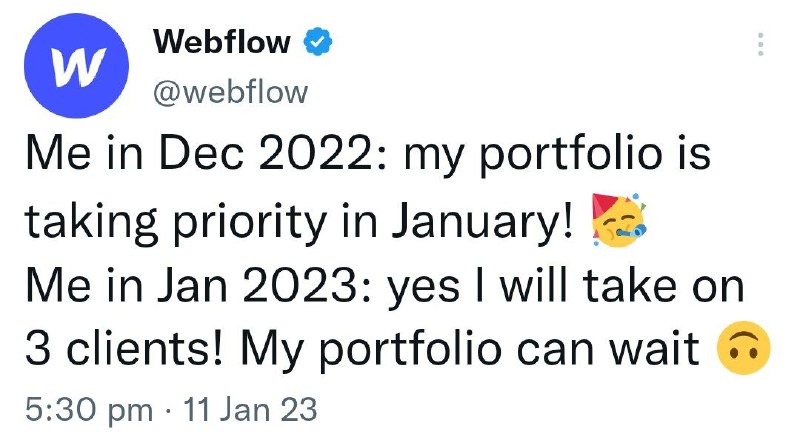
Task: Click the upside-down face emoji
Action: [743, 348]
